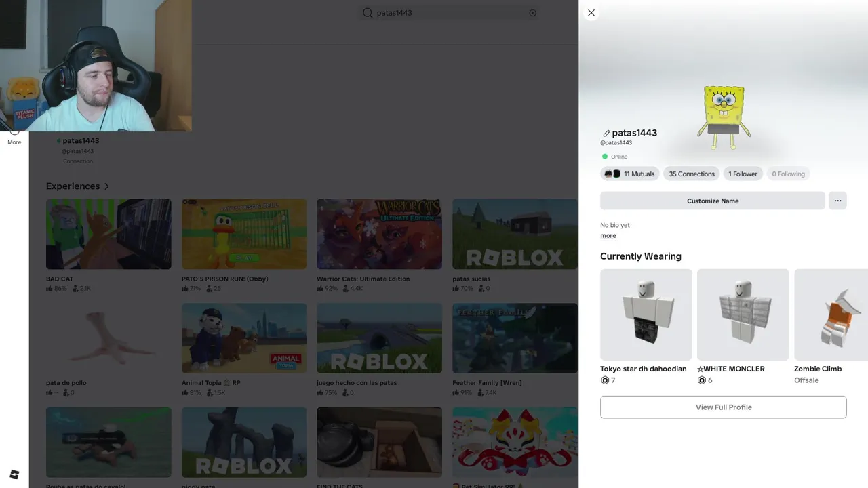Focus the search field containing patas1443

(x=449, y=13)
